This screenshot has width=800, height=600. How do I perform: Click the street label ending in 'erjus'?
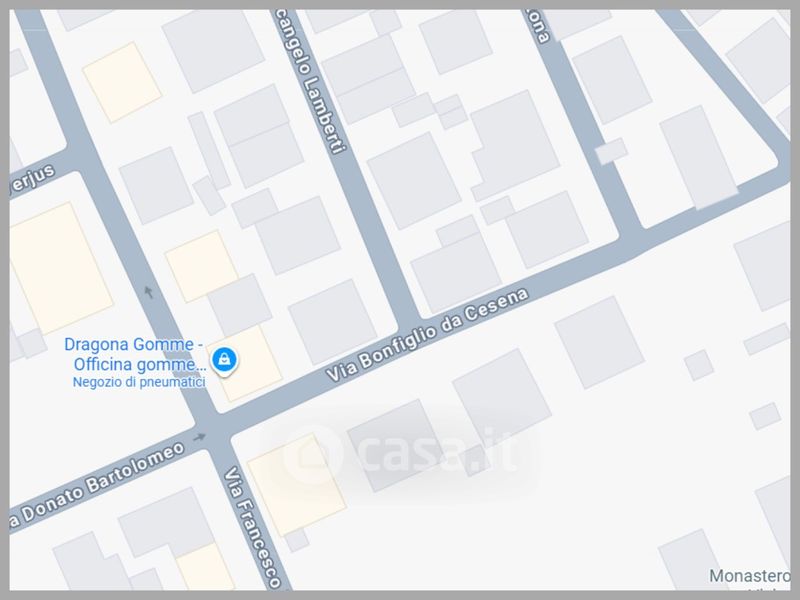[x=32, y=181]
